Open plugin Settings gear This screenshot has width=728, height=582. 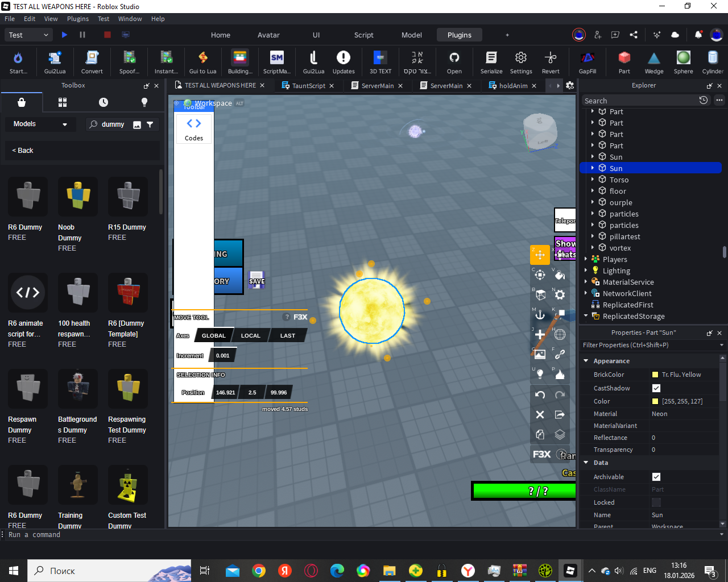coord(521,62)
